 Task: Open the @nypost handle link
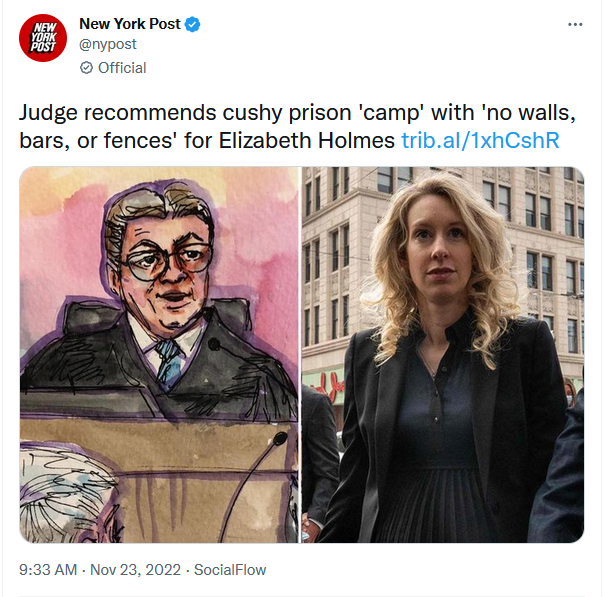coord(108,44)
